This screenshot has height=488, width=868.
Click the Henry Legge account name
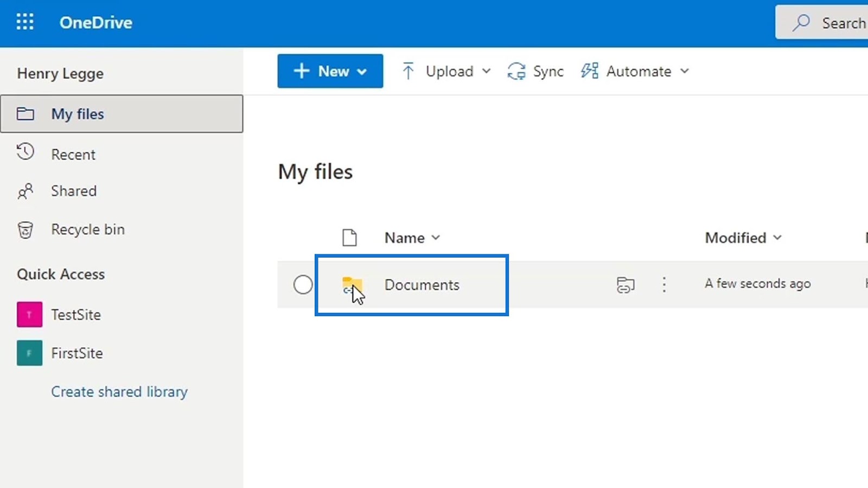pyautogui.click(x=60, y=74)
